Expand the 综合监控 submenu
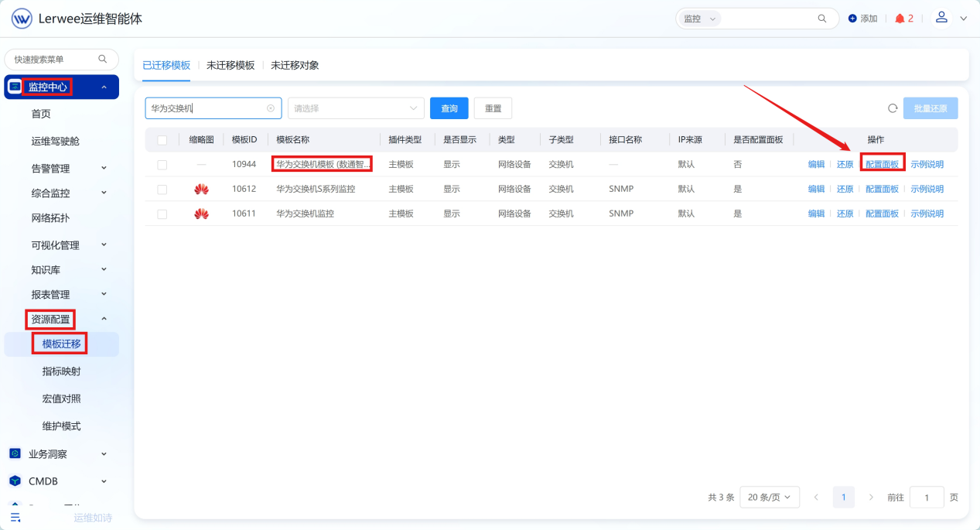Screen dimensions: 980x530 click(x=104, y=193)
